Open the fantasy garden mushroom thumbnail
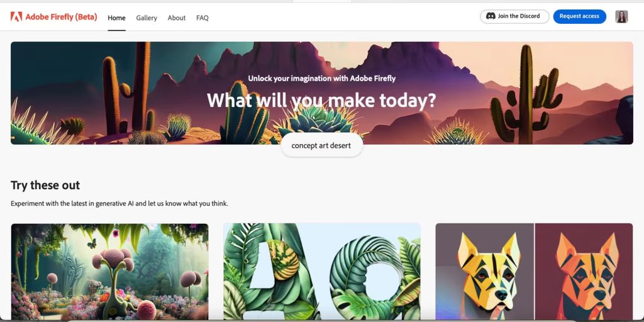644x322 pixels. coord(109,272)
